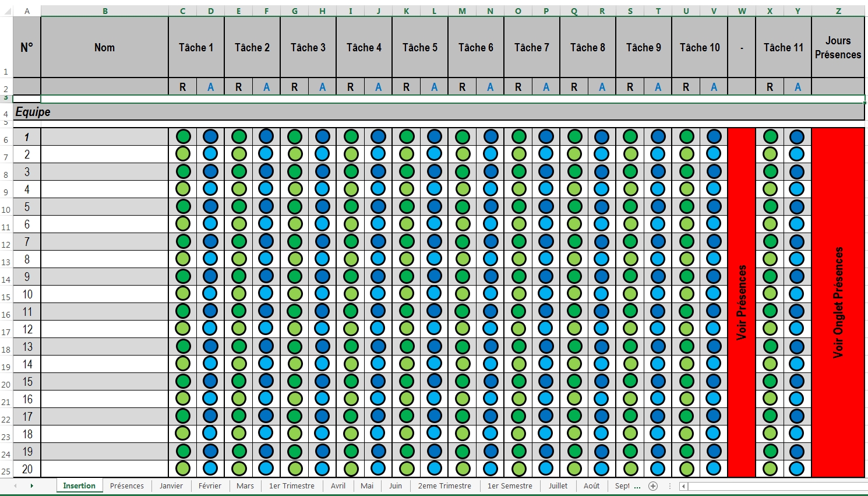This screenshot has height=496, width=868.
Task: Click next sheet navigation arrow
Action: 31,486
